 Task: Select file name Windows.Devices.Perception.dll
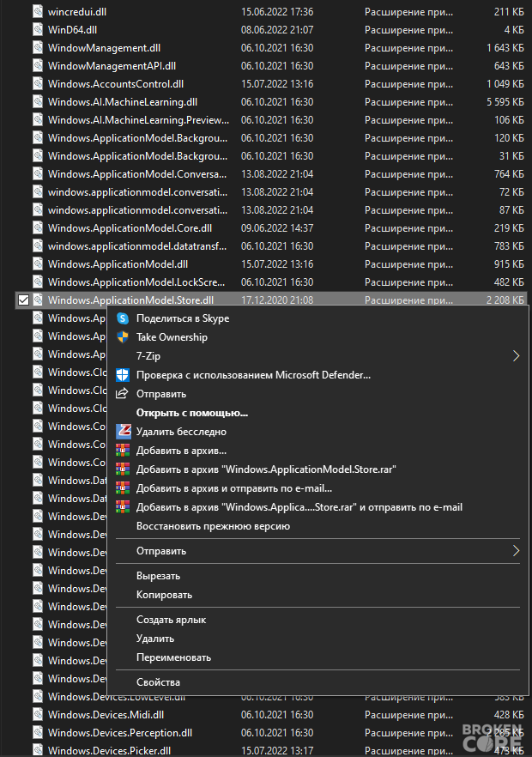tap(120, 732)
